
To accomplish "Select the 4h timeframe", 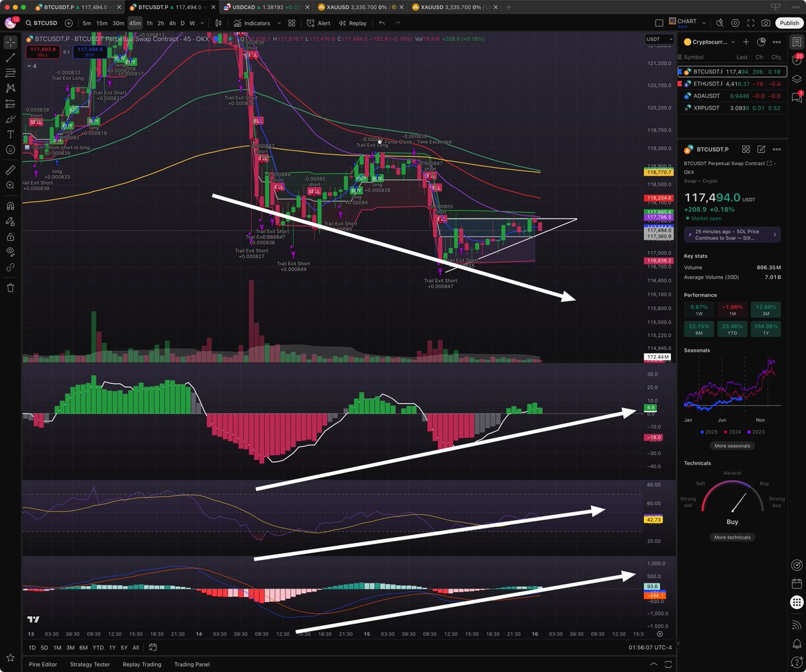I will pos(172,23).
